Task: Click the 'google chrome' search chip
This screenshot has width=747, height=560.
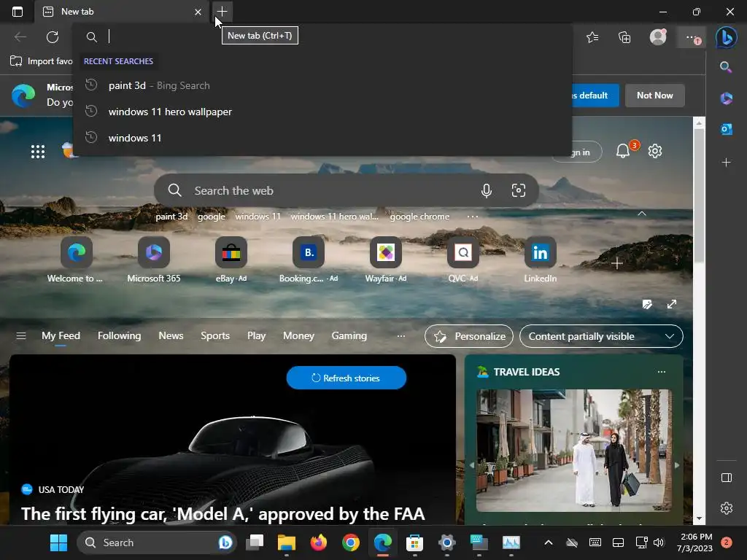Action: tap(419, 217)
